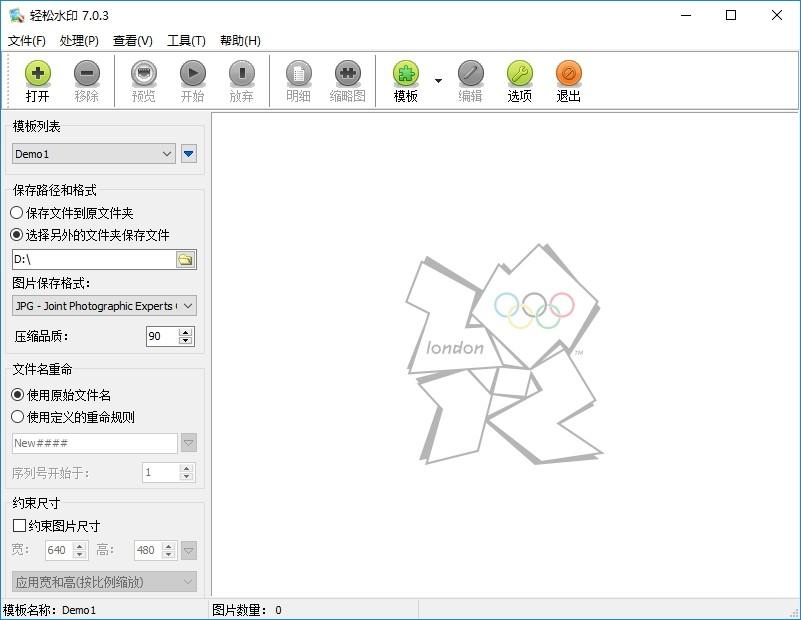Viewport: 801px width, 620px height.
Task: Click the 缩略图 (Thumbnails) view icon
Action: click(347, 74)
